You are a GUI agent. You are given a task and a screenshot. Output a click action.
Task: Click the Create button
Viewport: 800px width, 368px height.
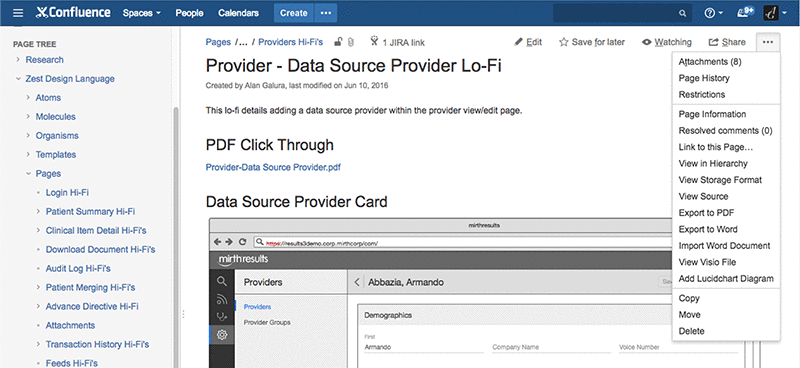pos(293,13)
